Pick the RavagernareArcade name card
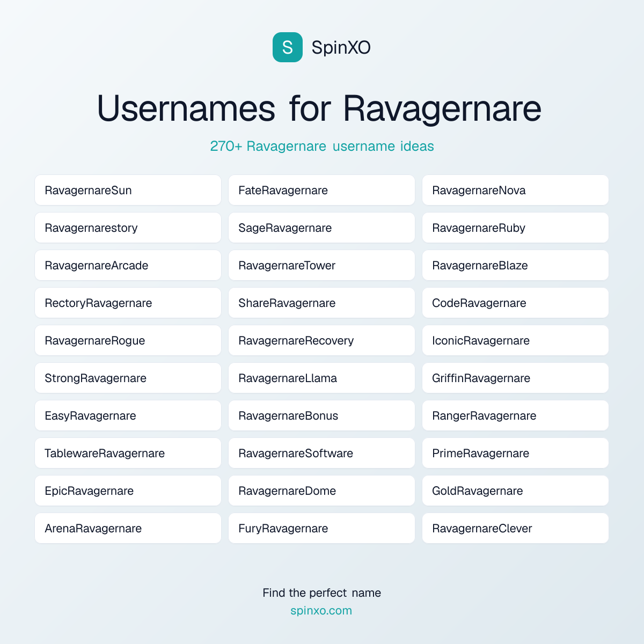 click(128, 265)
